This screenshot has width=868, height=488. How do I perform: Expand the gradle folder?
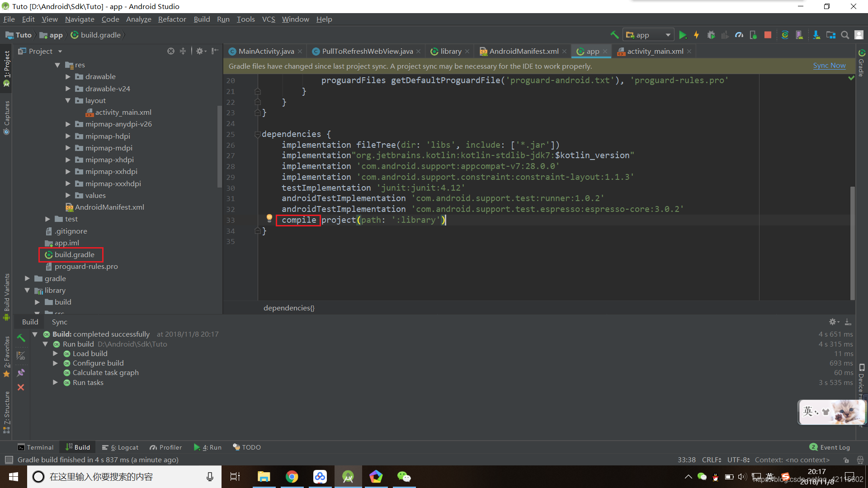tap(27, 278)
